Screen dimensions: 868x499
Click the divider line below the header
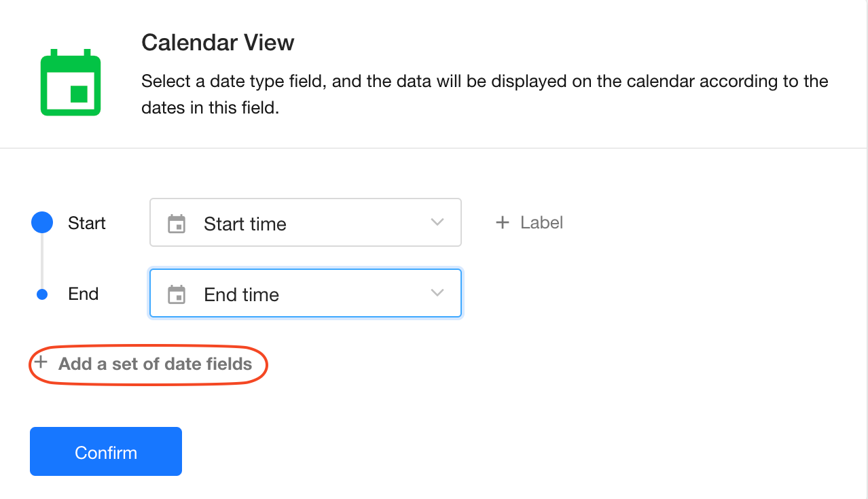[x=433, y=148]
